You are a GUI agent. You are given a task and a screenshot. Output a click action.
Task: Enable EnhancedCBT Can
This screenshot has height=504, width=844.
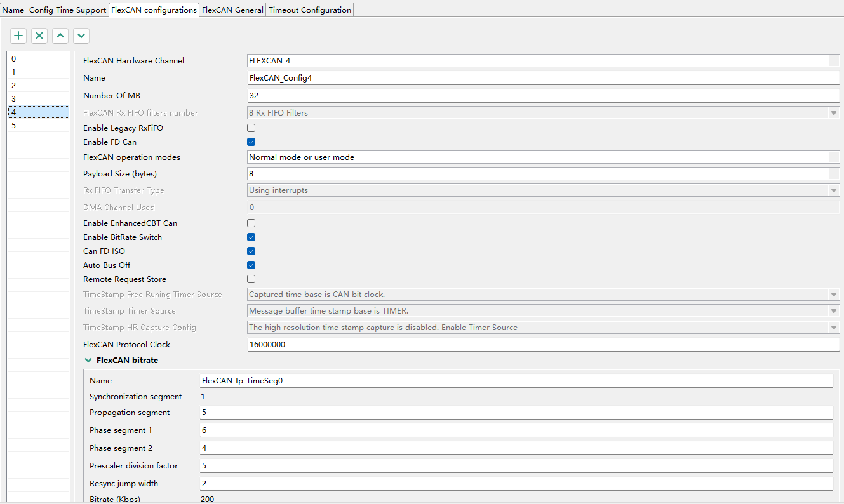pyautogui.click(x=251, y=223)
